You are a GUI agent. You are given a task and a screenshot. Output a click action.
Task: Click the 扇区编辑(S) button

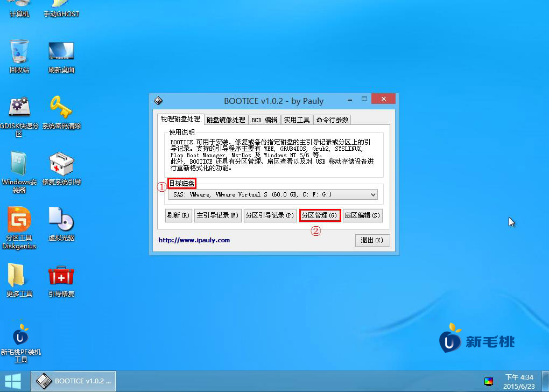(362, 215)
